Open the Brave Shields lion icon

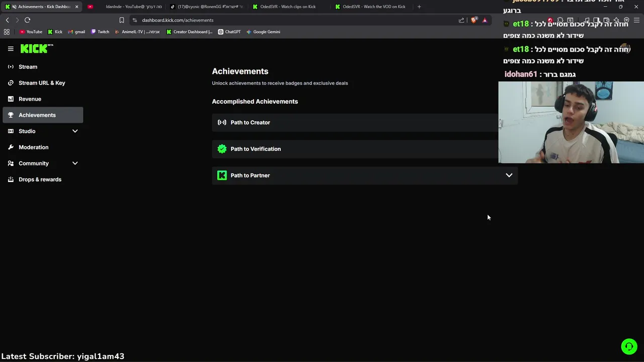474,20
